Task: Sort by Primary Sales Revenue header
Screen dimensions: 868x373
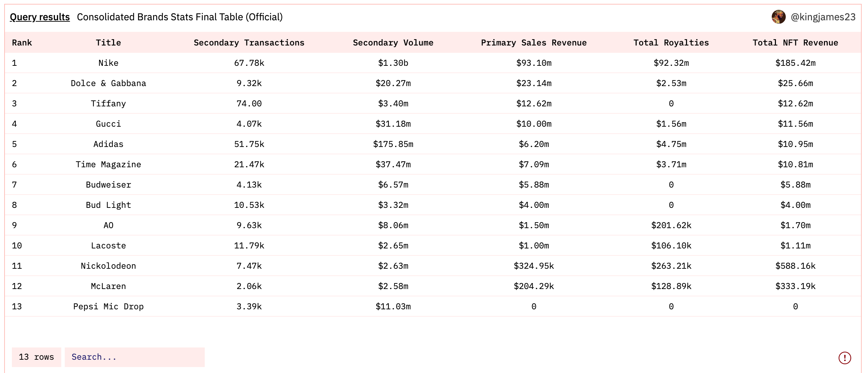Action: coord(534,43)
